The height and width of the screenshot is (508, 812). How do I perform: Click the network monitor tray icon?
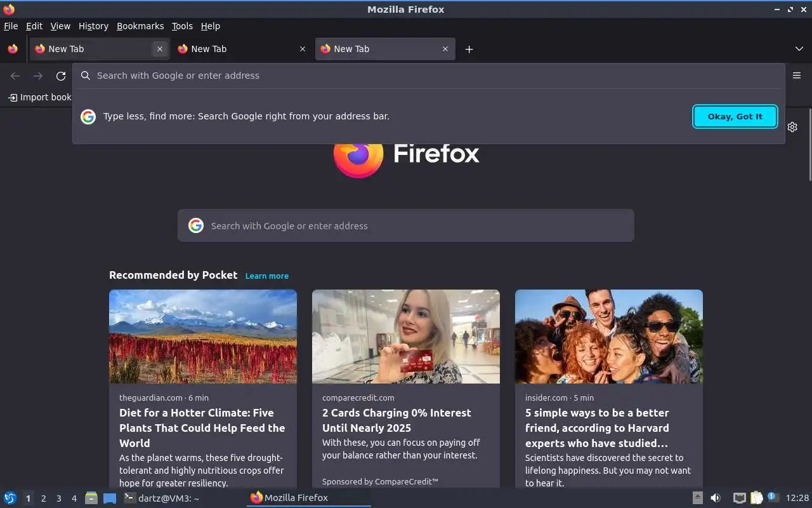(x=739, y=498)
